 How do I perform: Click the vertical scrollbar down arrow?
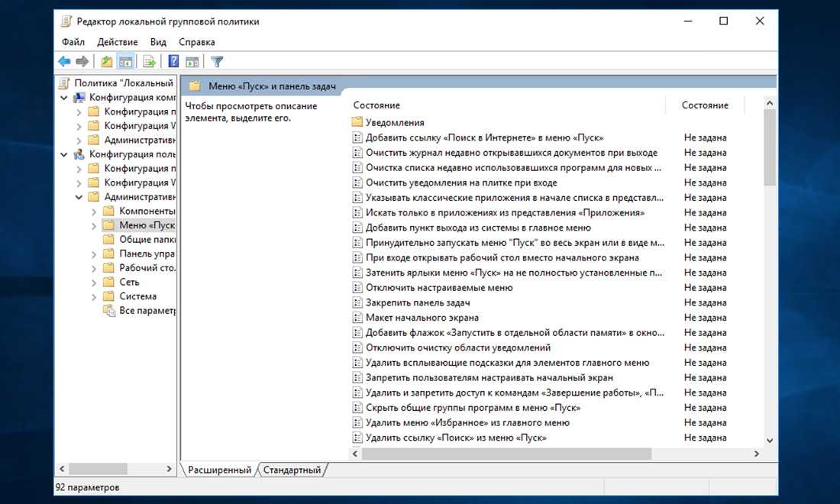tap(770, 441)
